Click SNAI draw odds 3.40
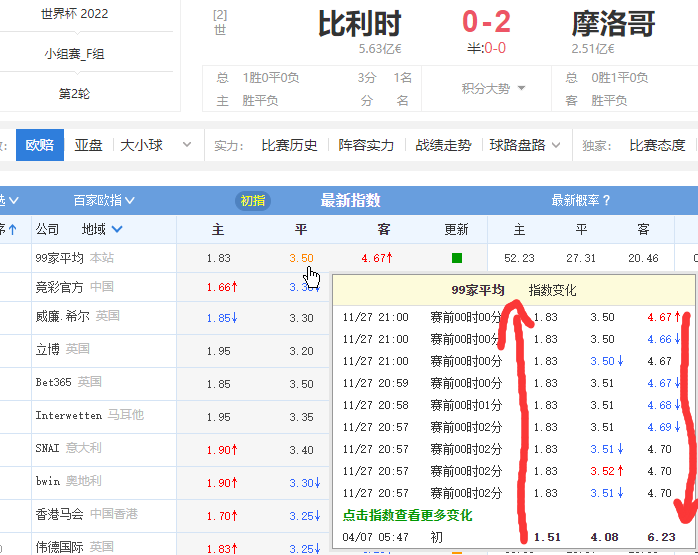Viewport: 698px width, 555px height. pos(301,450)
